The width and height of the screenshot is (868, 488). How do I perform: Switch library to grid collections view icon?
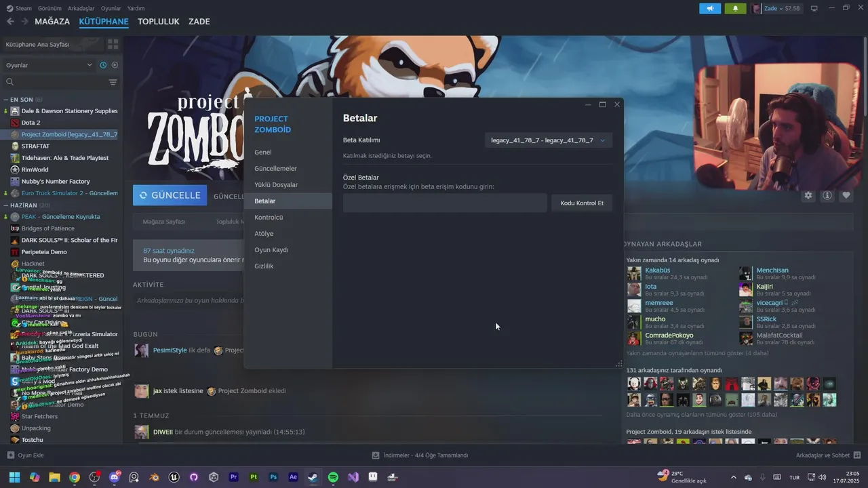point(113,44)
